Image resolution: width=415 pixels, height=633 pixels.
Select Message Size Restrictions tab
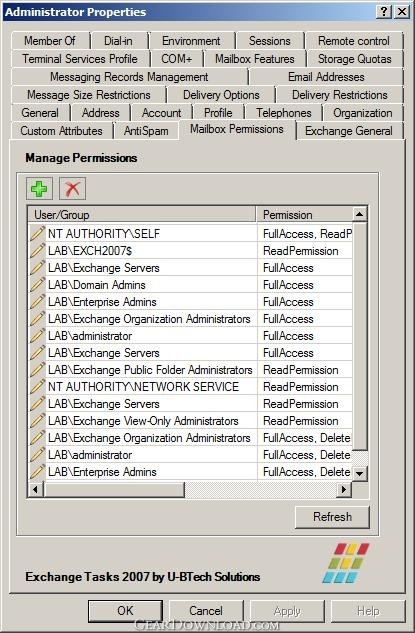click(89, 95)
